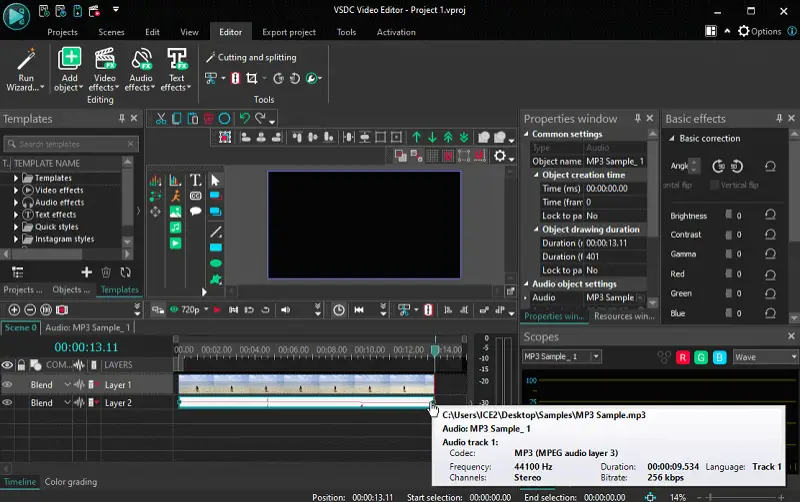
Task: Switch to the Color grading tab
Action: 70,482
